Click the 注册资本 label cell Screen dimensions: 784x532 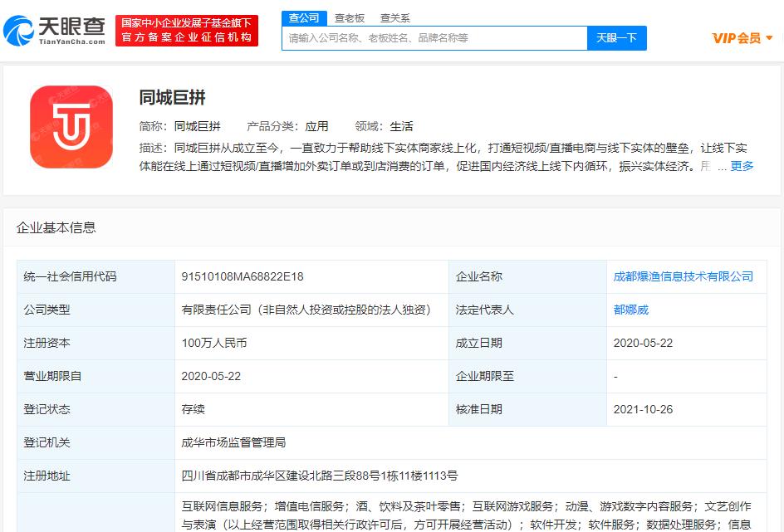pos(96,343)
